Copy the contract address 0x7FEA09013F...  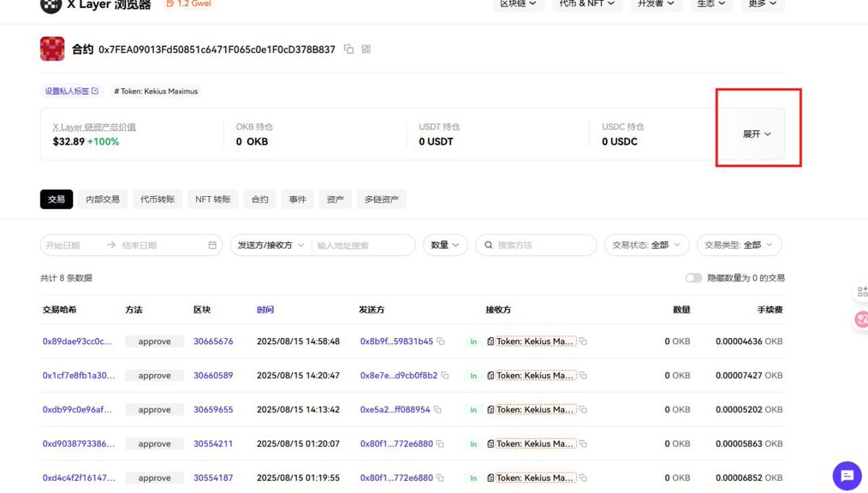349,49
